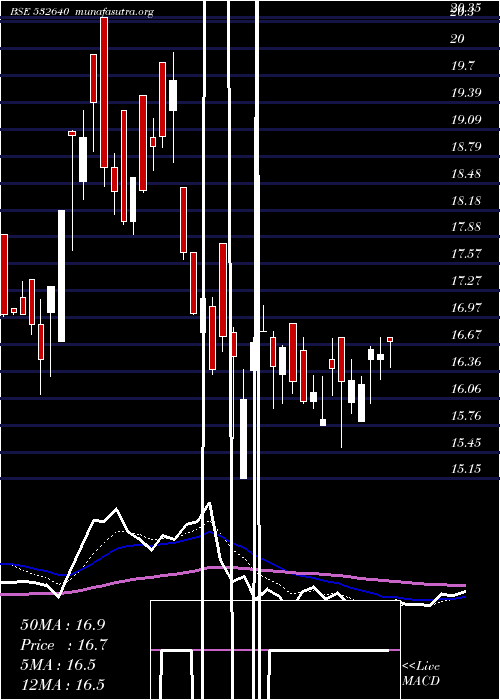Click the 50MA : 16.9 readout
The height and width of the screenshot is (700, 500).
[x=63, y=625]
